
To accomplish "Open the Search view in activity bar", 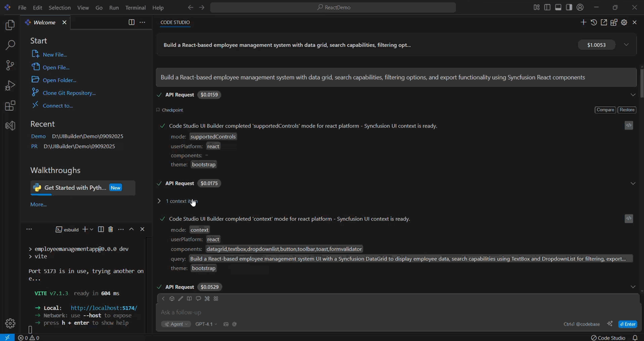I will point(10,45).
